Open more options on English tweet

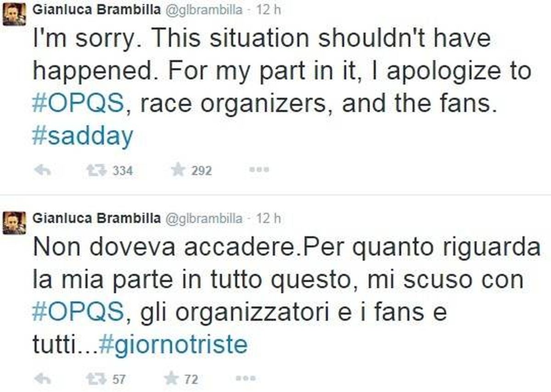[259, 171]
